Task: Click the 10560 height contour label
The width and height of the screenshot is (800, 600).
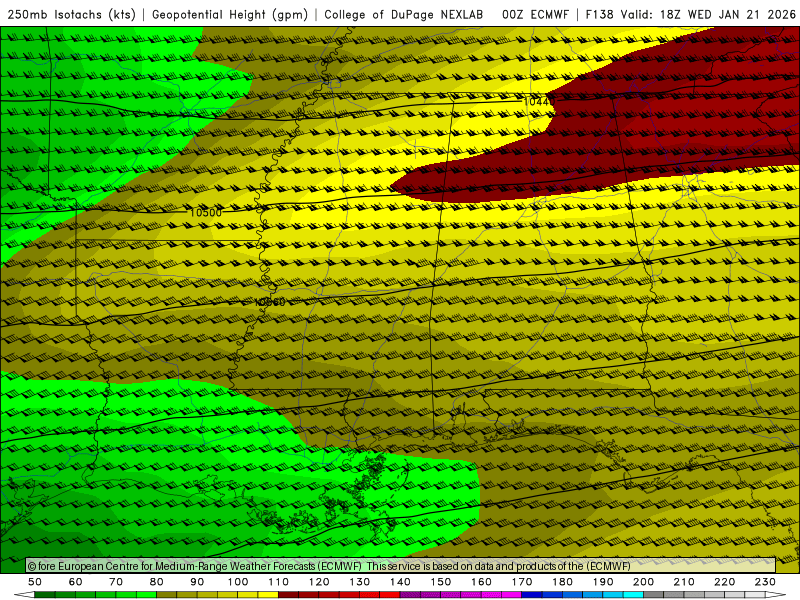Action: click(x=270, y=302)
